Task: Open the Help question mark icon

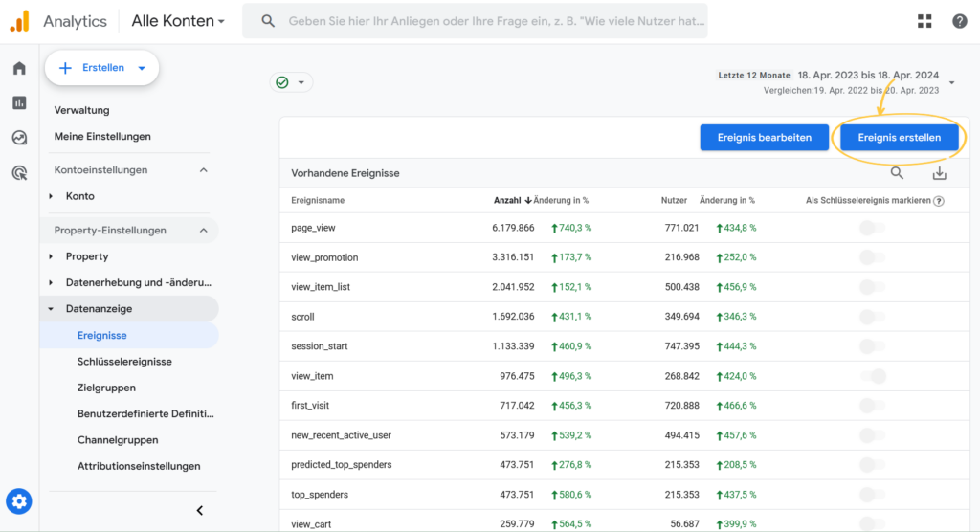Action: tap(959, 21)
